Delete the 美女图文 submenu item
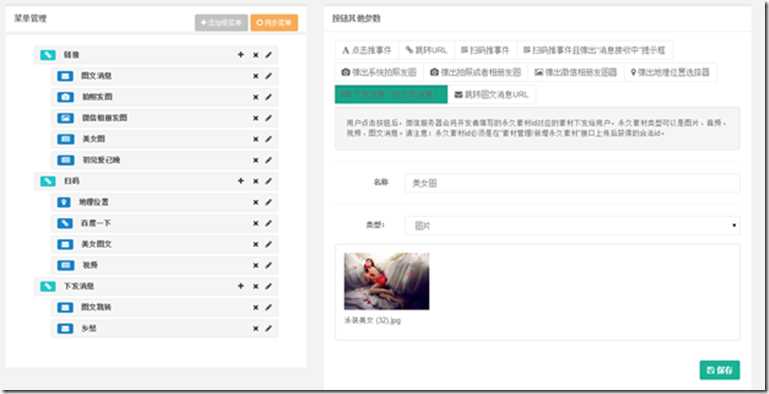Image resolution: width=769 pixels, height=394 pixels. (256, 245)
